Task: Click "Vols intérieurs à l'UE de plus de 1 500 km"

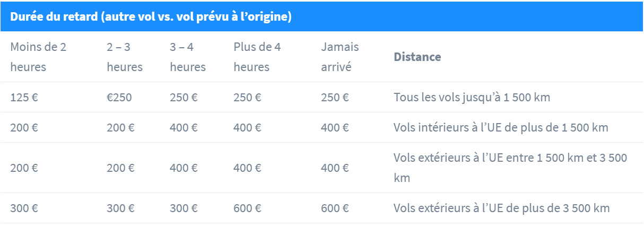Action: tap(501, 128)
